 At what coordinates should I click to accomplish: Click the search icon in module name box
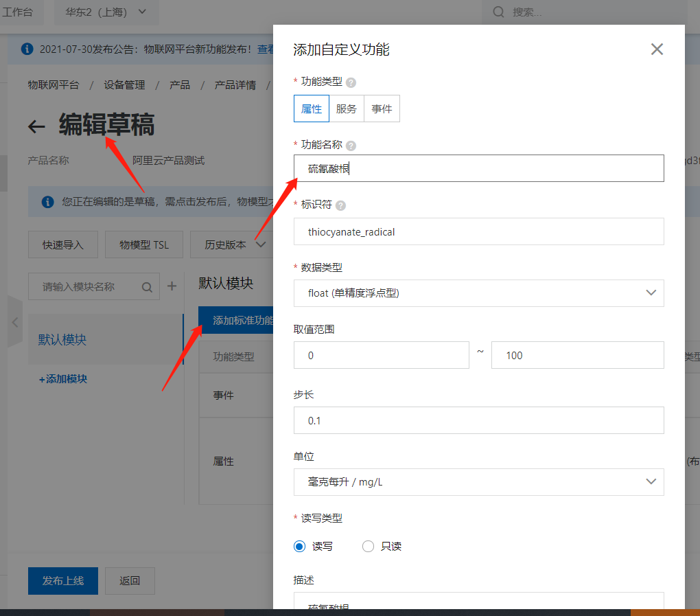(x=147, y=287)
